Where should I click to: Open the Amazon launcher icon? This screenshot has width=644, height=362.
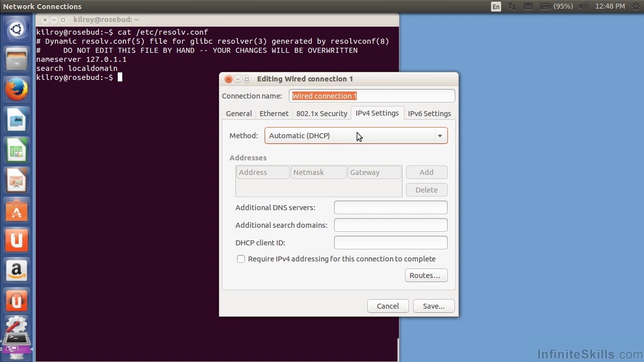point(17,271)
